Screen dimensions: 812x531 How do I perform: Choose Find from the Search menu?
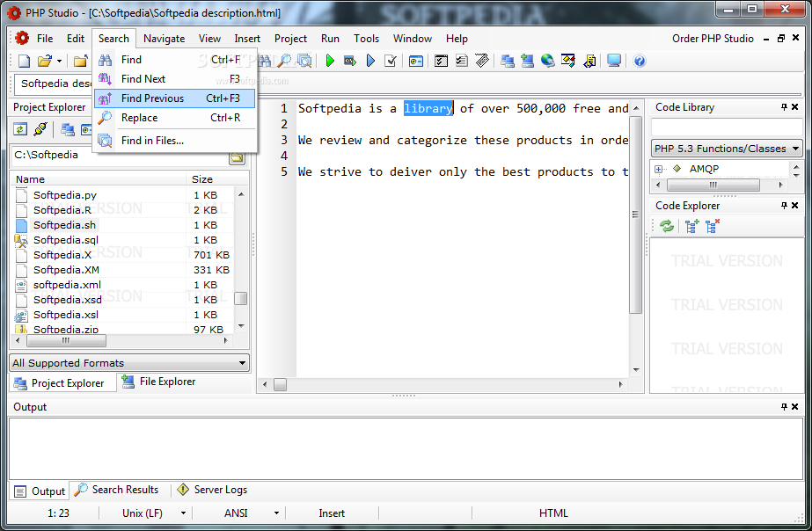[174, 60]
